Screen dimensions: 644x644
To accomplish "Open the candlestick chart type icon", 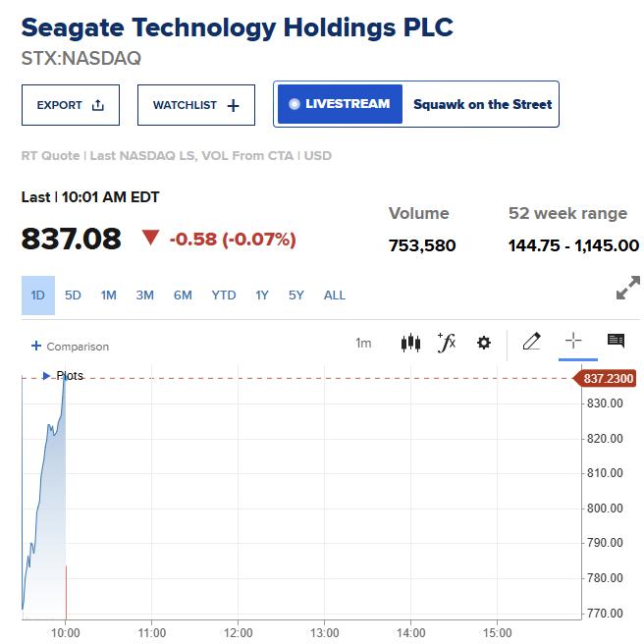I will point(410,343).
